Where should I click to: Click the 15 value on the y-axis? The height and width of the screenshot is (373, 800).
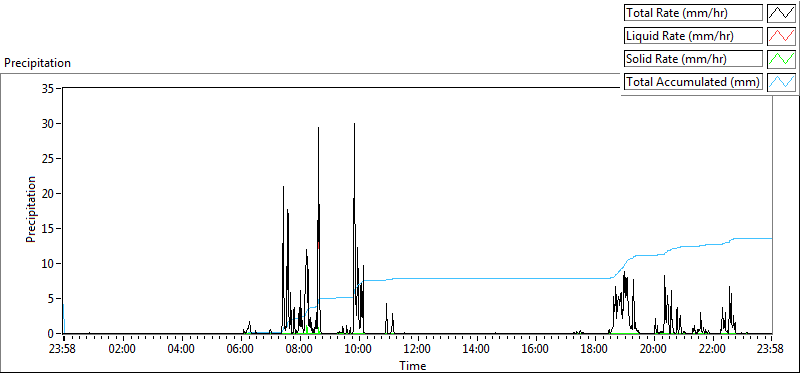pyautogui.click(x=48, y=229)
